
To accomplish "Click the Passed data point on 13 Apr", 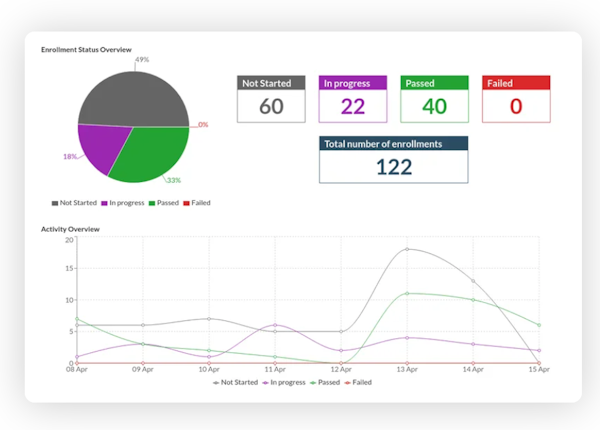I will pos(407,293).
